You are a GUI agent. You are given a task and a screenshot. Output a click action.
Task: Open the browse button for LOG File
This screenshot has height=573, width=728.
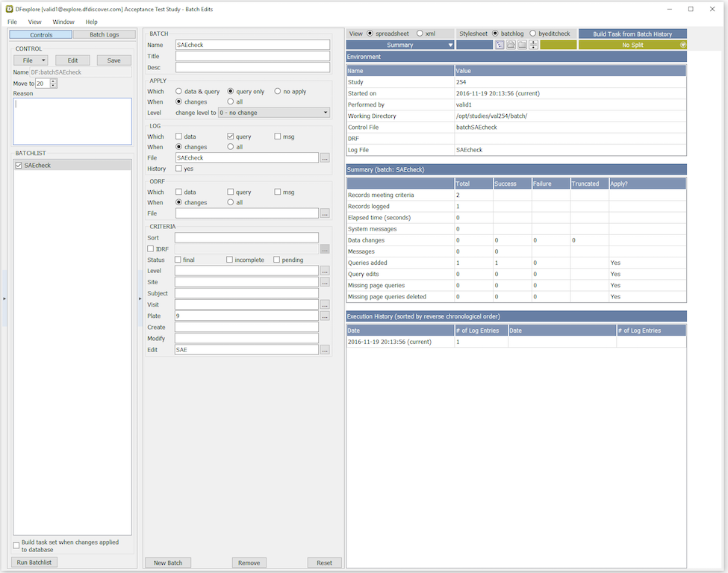pyautogui.click(x=325, y=157)
